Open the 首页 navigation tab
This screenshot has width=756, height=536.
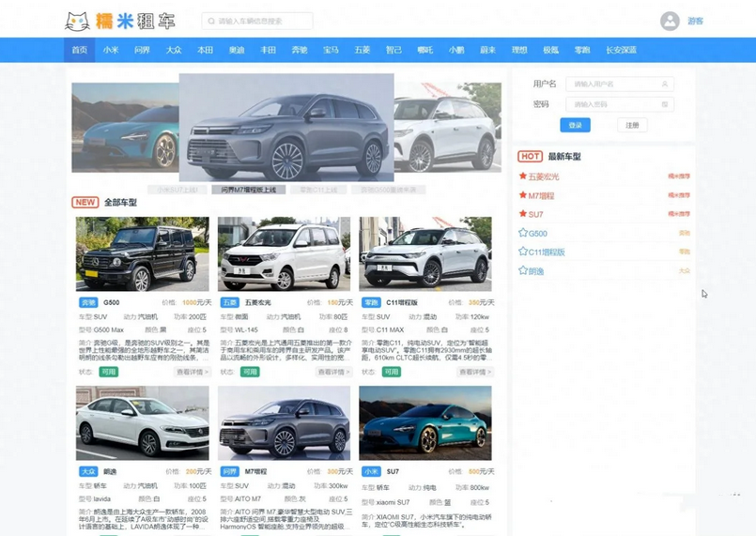80,50
